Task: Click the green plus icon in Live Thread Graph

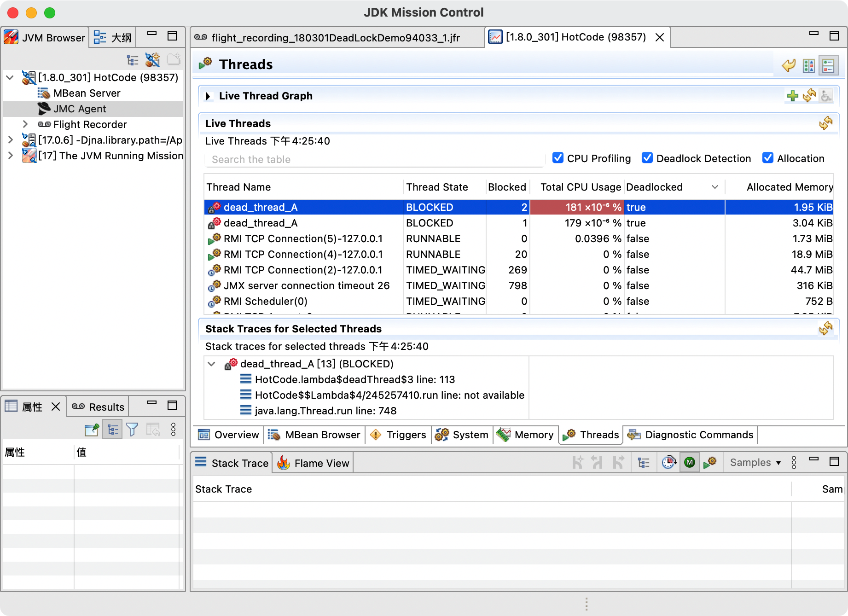Action: (792, 96)
